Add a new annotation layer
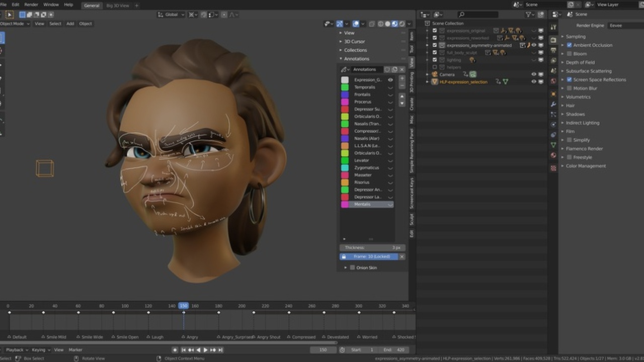This screenshot has width=644, height=362. [x=402, y=78]
